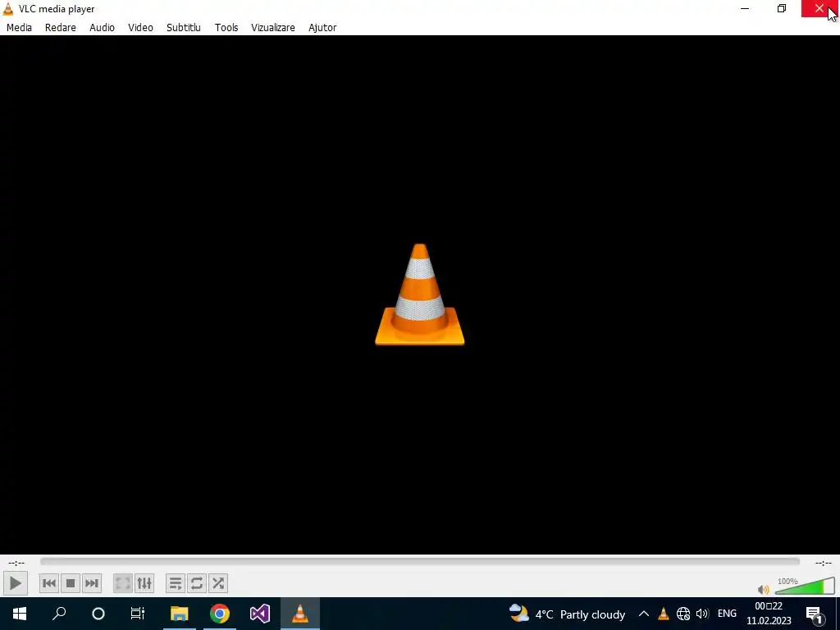Viewport: 840px width, 630px height.
Task: Minimize the VLC window
Action: pyautogui.click(x=745, y=8)
